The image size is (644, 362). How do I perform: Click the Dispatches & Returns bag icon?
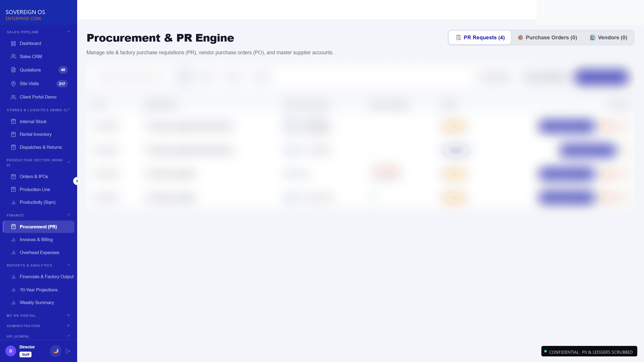(x=13, y=147)
